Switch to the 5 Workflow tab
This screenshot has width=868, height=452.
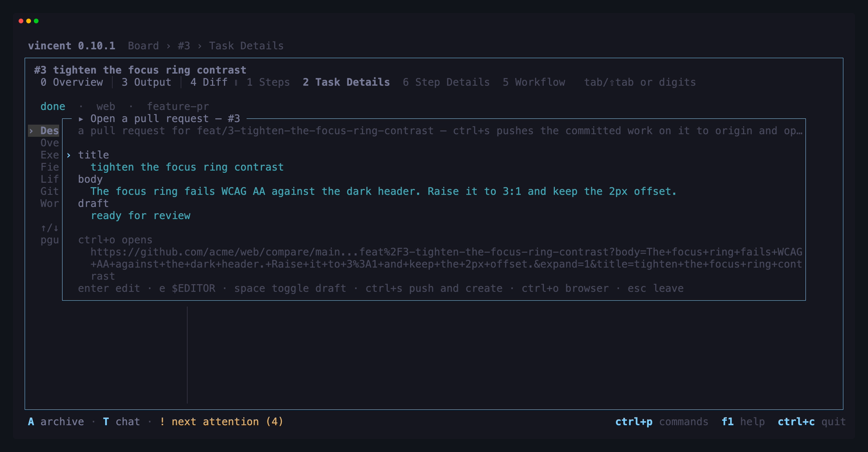[533, 82]
